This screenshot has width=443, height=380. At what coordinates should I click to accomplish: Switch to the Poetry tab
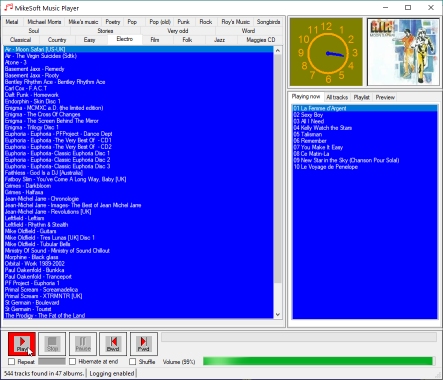(x=113, y=22)
